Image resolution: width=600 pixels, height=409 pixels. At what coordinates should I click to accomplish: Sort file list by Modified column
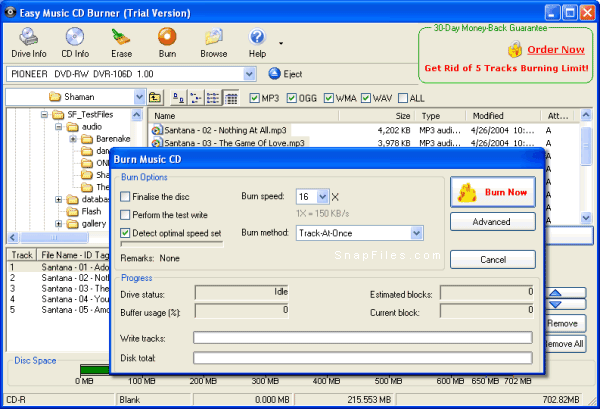pyautogui.click(x=503, y=116)
